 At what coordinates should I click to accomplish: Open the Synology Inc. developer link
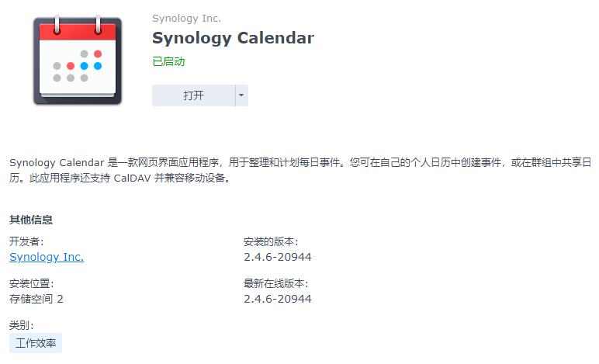pos(47,257)
